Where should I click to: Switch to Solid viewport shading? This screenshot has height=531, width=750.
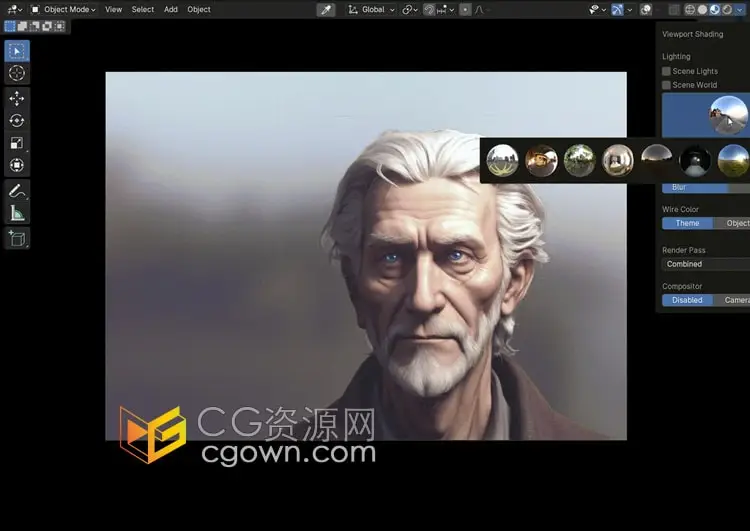(702, 10)
